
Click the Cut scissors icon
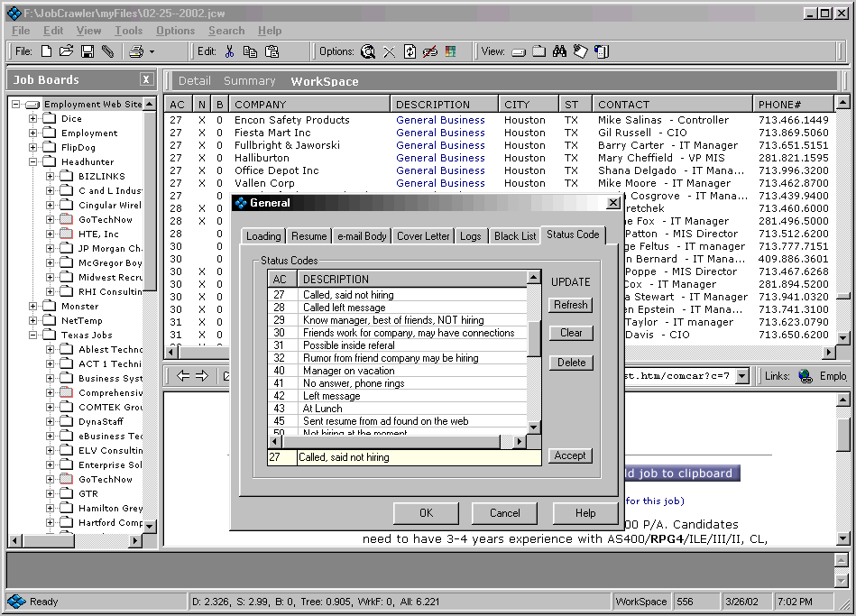coord(230,51)
